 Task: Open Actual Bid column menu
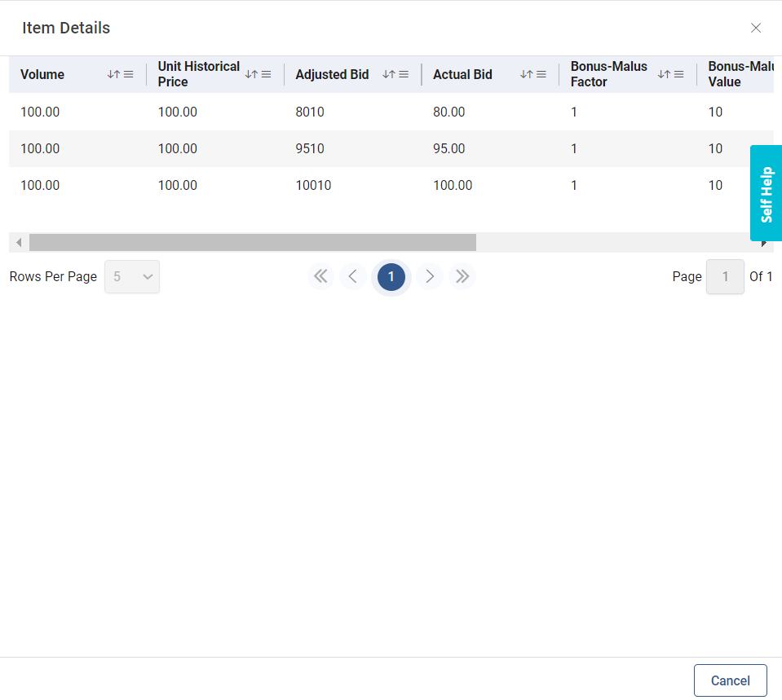[541, 74]
